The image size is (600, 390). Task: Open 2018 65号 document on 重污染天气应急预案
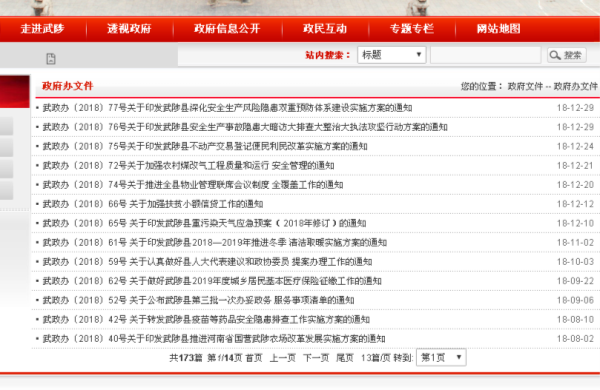pos(204,223)
